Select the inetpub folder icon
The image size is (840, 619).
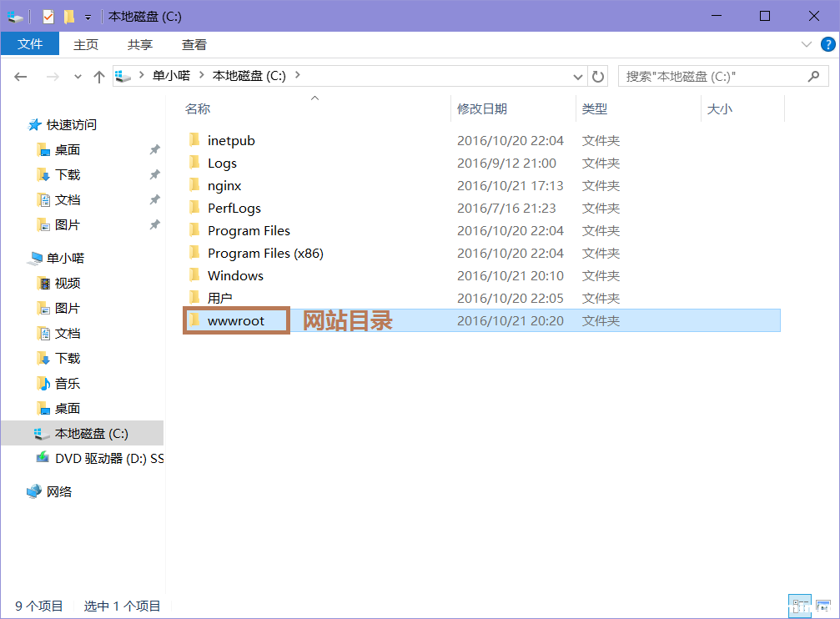194,140
